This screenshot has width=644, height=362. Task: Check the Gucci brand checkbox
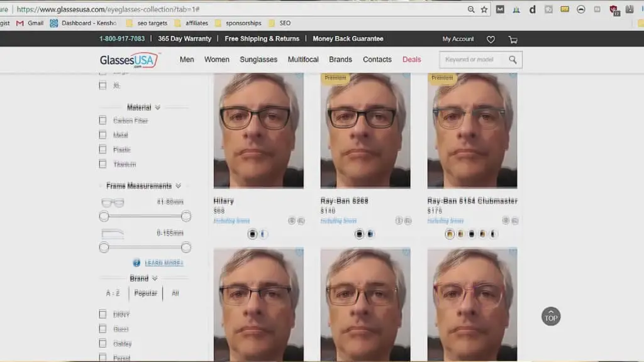coord(103,329)
